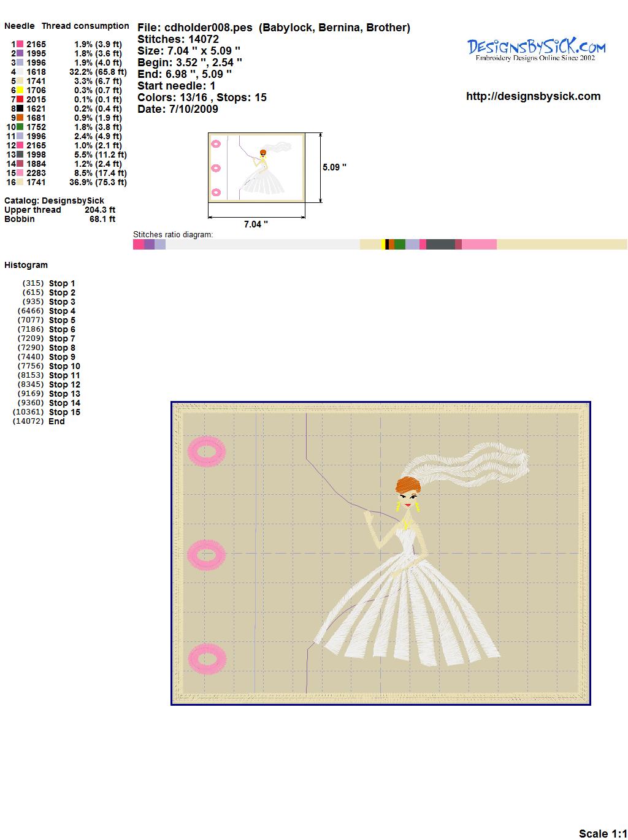This screenshot has width=628, height=840.
Task: Click the End entry in the Histogram
Action: [x=56, y=421]
